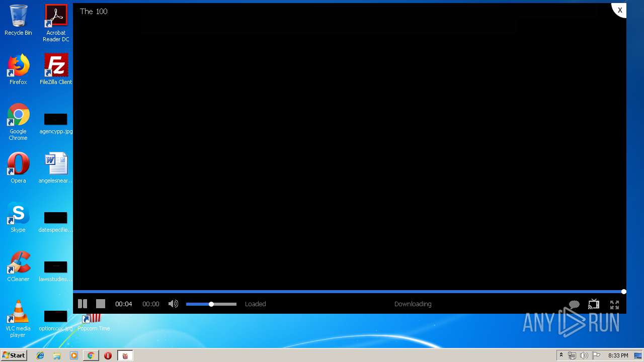The height and width of the screenshot is (362, 644).
Task: Click the total duration 00:00
Action: click(151, 304)
